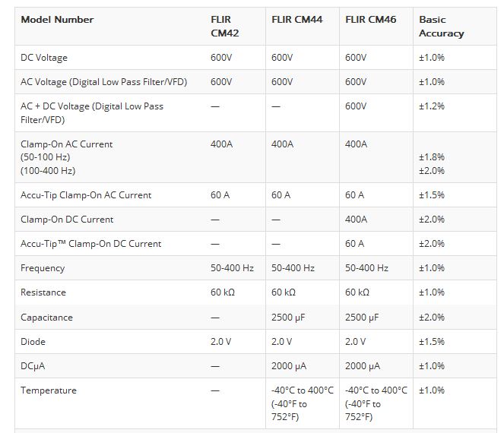Viewport: 504px width, 433px height.
Task: Click the Basic Accuracy column header
Action: (441, 27)
